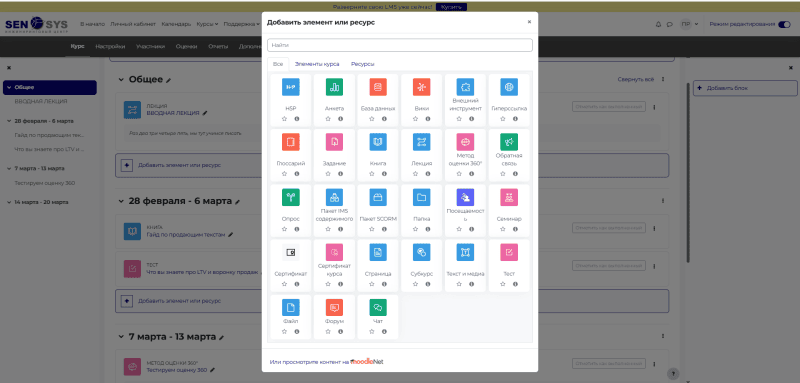Open the Курсы dropdown in navbar
Image resolution: width=800 pixels, height=383 pixels.
[207, 24]
